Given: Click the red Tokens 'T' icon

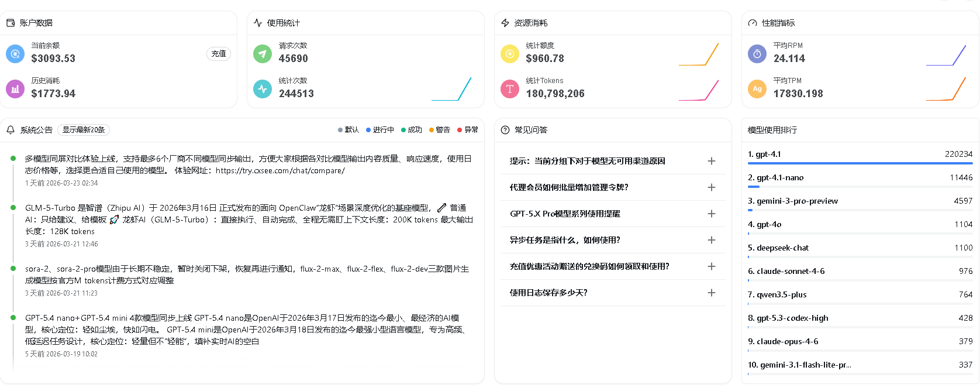Looking at the screenshot, I should pos(510,89).
